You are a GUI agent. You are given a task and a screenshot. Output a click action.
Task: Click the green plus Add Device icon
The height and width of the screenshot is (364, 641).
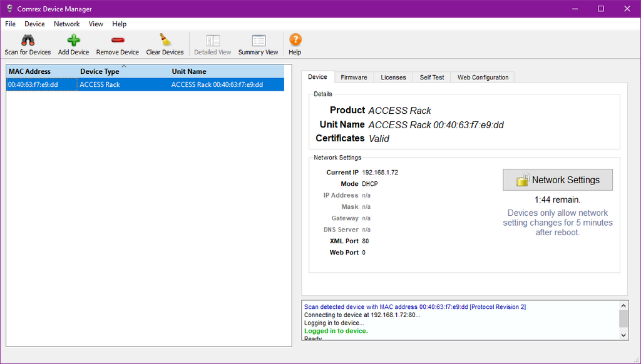pos(74,41)
